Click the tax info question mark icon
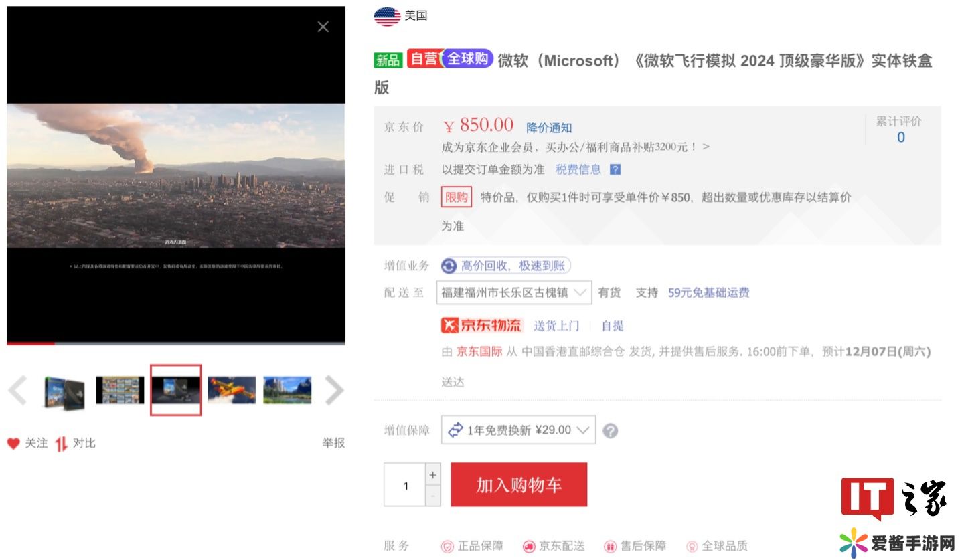This screenshot has height=560, width=964. pyautogui.click(x=615, y=170)
